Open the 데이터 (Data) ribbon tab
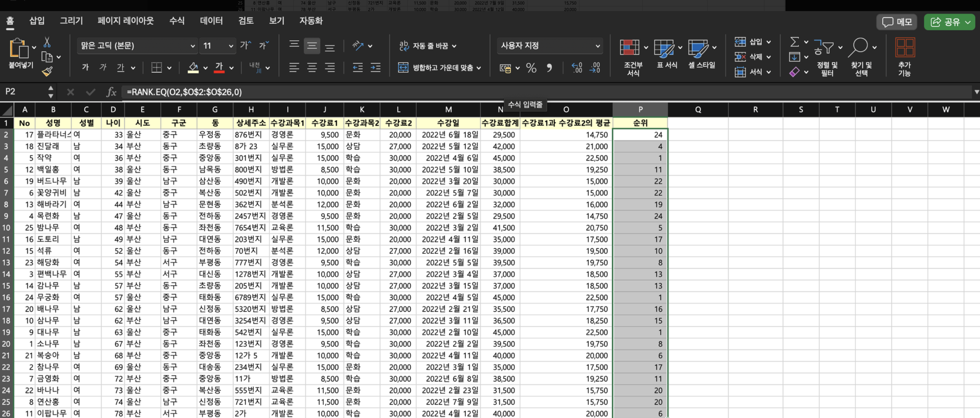 coord(211,21)
